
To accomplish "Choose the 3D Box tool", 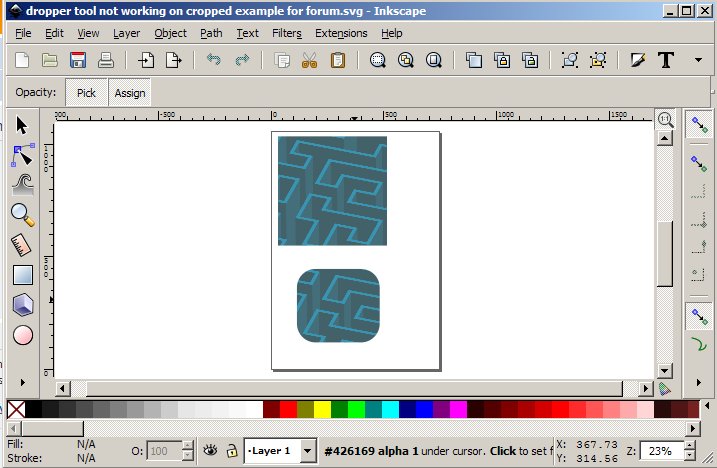I will pos(22,304).
